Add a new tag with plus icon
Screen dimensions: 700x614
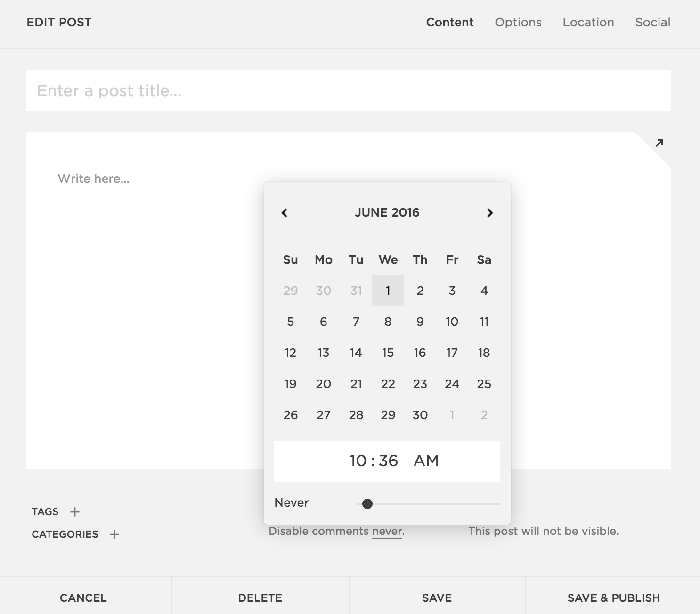[x=75, y=512]
